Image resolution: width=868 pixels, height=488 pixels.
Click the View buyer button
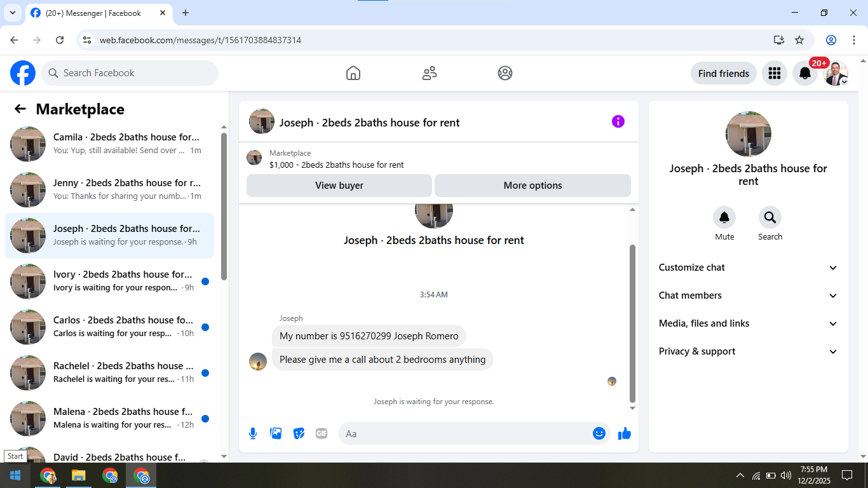pos(339,186)
